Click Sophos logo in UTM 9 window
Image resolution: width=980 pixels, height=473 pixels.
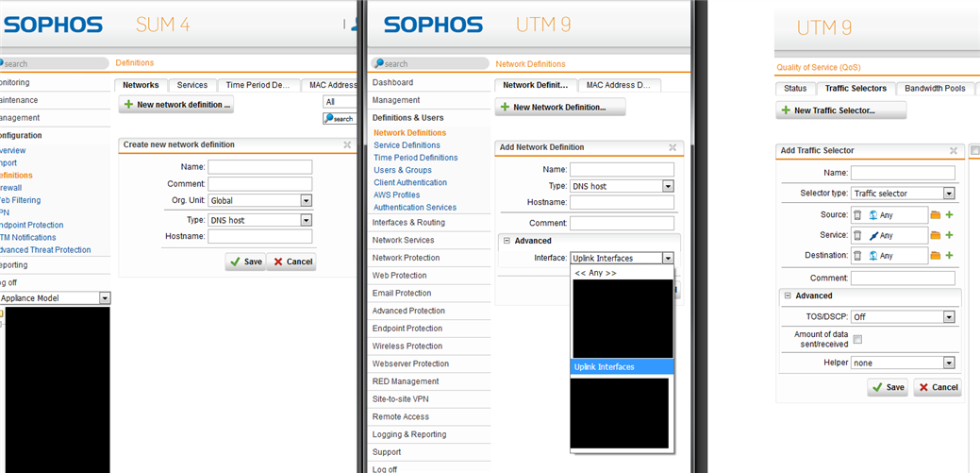[433, 25]
